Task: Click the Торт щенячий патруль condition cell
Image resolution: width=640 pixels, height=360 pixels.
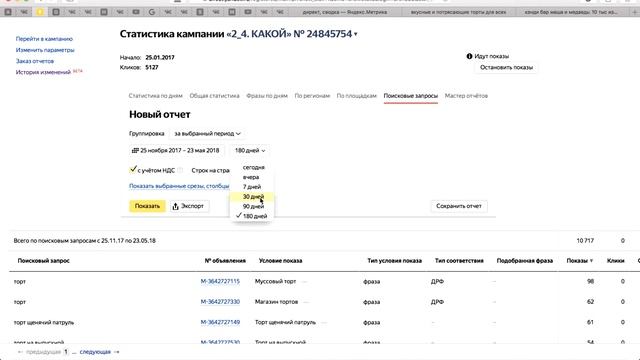Action: [x=285, y=322]
